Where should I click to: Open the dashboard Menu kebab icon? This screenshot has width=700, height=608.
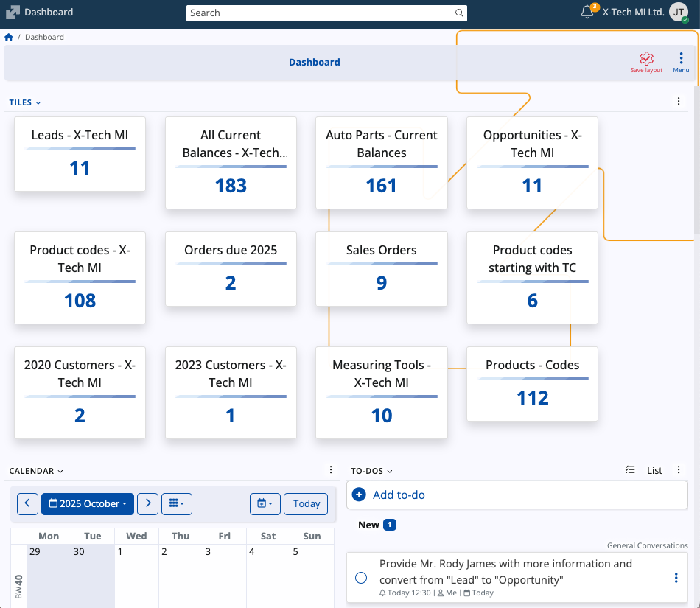coord(680,59)
